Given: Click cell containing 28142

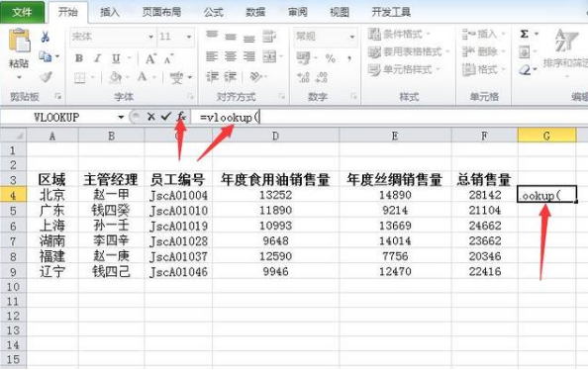Looking at the screenshot, I should (484, 195).
